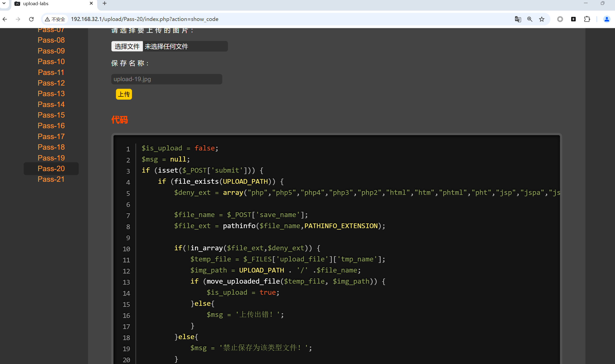The height and width of the screenshot is (364, 615).
Task: Click the gray circle extension icon
Action: (x=560, y=19)
